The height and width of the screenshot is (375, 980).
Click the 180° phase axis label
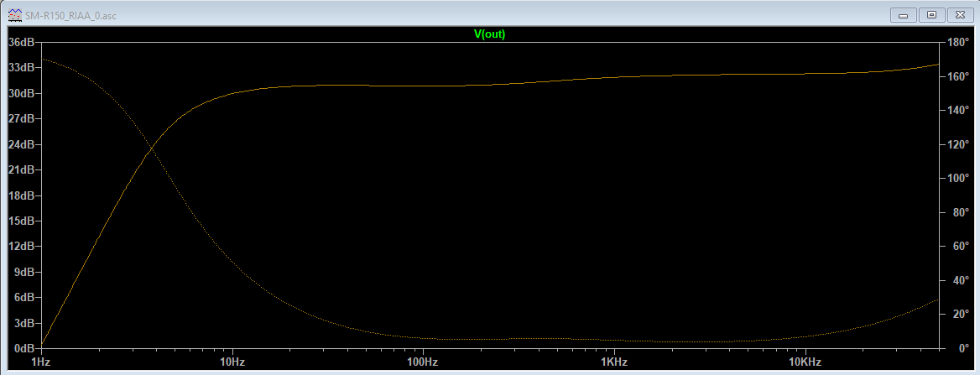click(x=959, y=43)
